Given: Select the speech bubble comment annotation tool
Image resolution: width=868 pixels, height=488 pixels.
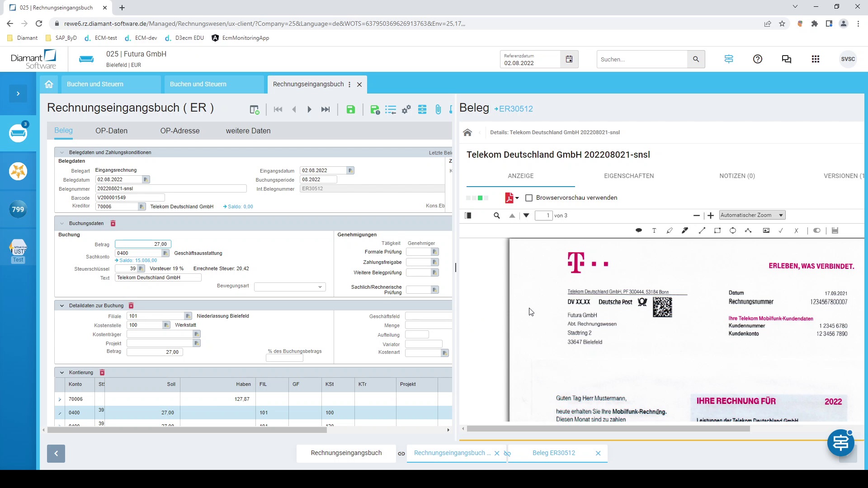Looking at the screenshot, I should pos(639,230).
